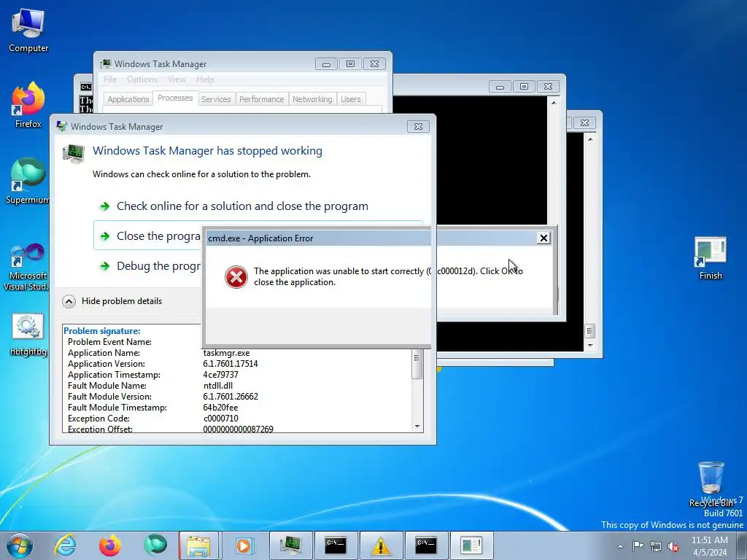
Task: Maximize the Windows Task Manager window
Action: pyautogui.click(x=350, y=64)
